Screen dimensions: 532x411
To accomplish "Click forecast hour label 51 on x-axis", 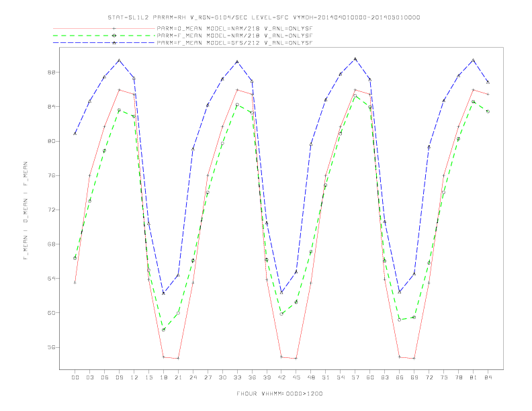I will 326,377.
